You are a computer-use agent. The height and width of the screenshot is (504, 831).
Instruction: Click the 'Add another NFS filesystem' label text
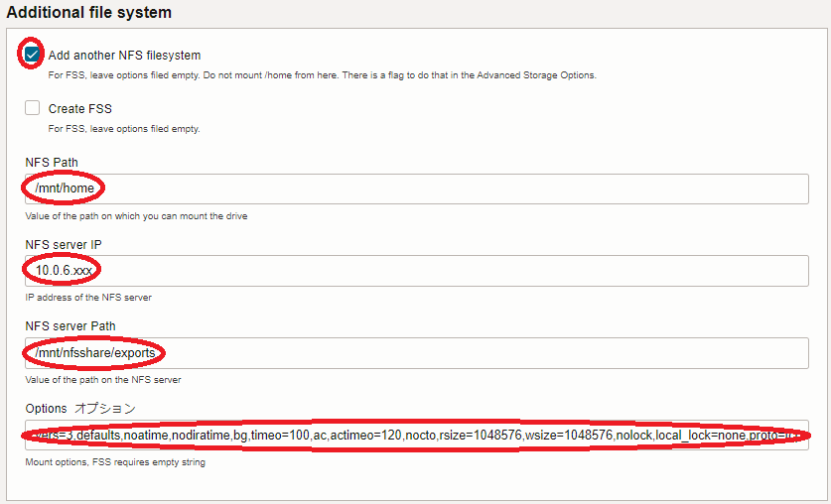click(124, 56)
